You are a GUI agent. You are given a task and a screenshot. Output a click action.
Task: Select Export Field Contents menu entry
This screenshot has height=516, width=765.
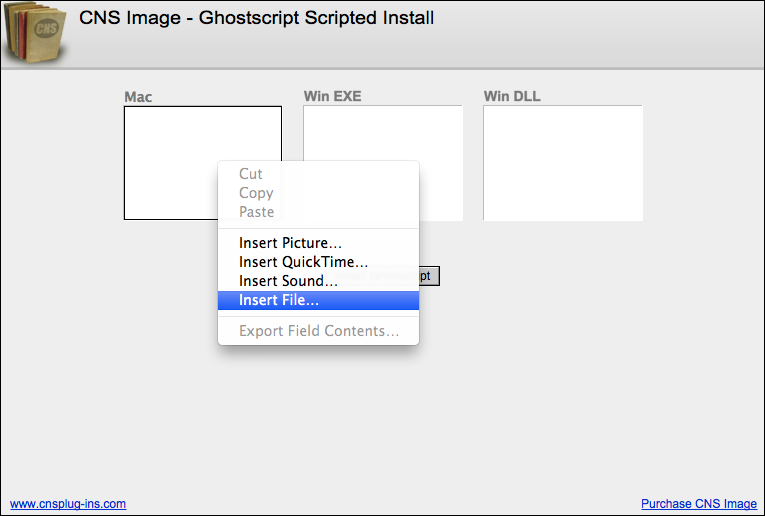[x=318, y=331]
